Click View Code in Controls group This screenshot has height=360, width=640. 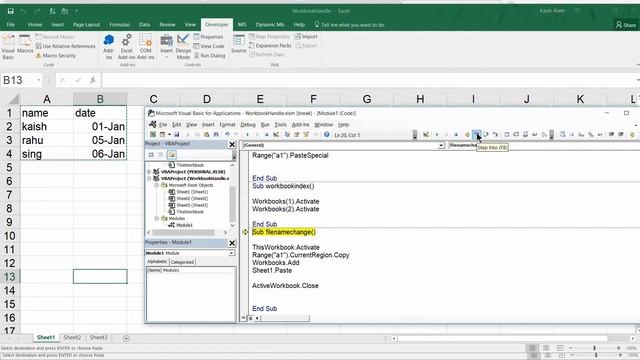tap(209, 46)
